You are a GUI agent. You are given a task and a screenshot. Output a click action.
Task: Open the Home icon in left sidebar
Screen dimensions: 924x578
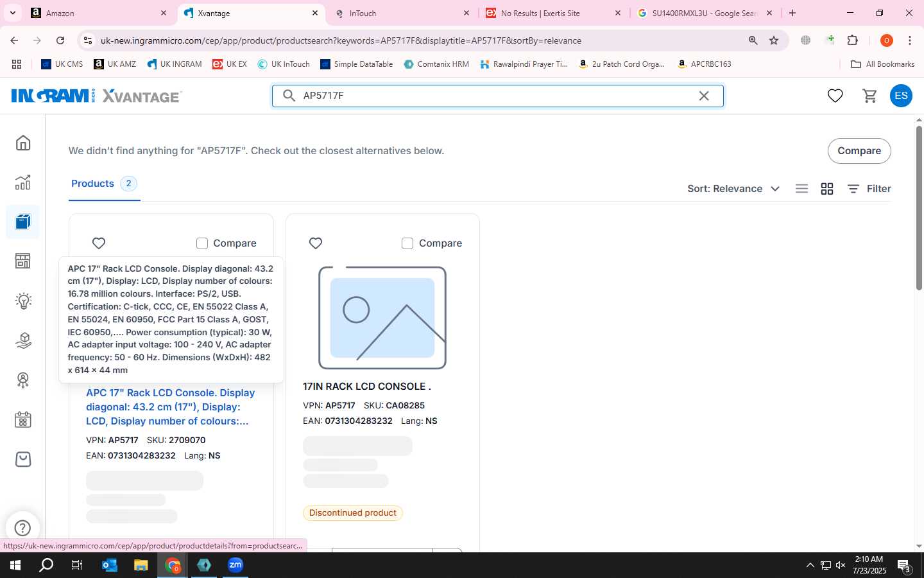(x=23, y=143)
